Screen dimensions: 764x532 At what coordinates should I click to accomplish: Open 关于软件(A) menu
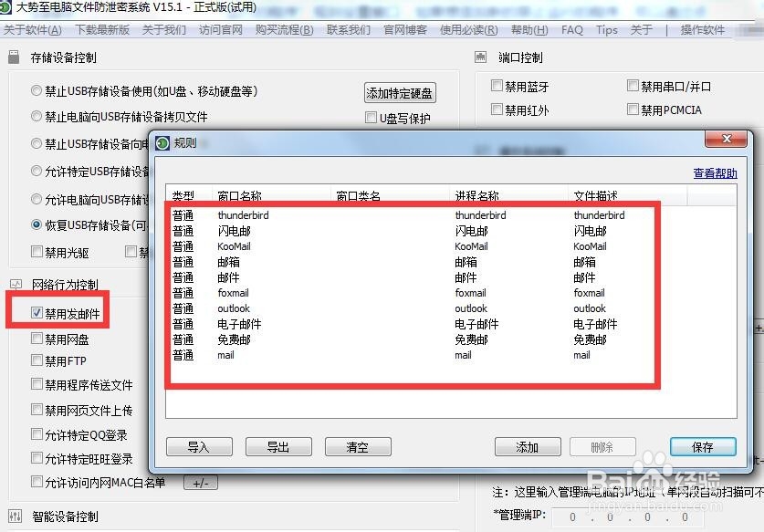click(33, 30)
